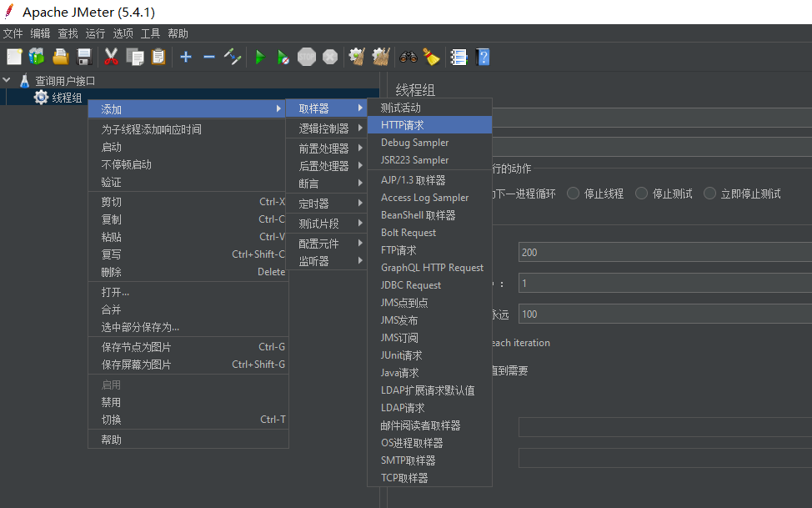812x508 pixels.
Task: Expand the 逻辑控制器 submenu
Action: click(x=326, y=128)
